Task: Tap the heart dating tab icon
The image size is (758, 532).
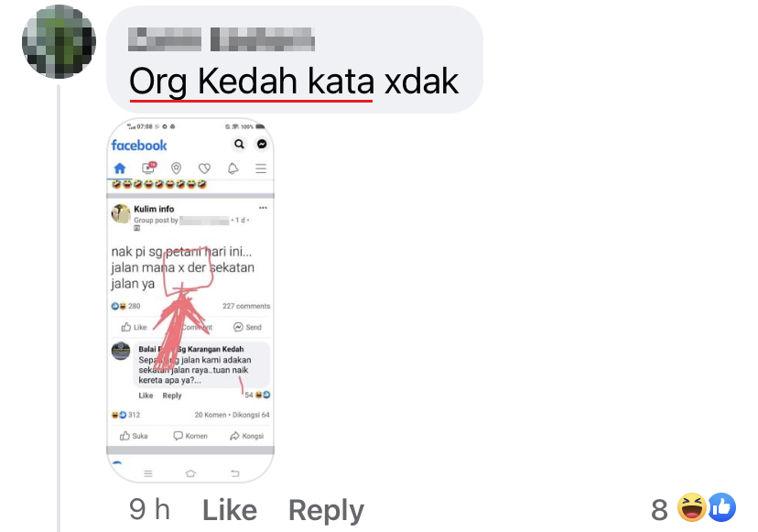Action: 204,168
